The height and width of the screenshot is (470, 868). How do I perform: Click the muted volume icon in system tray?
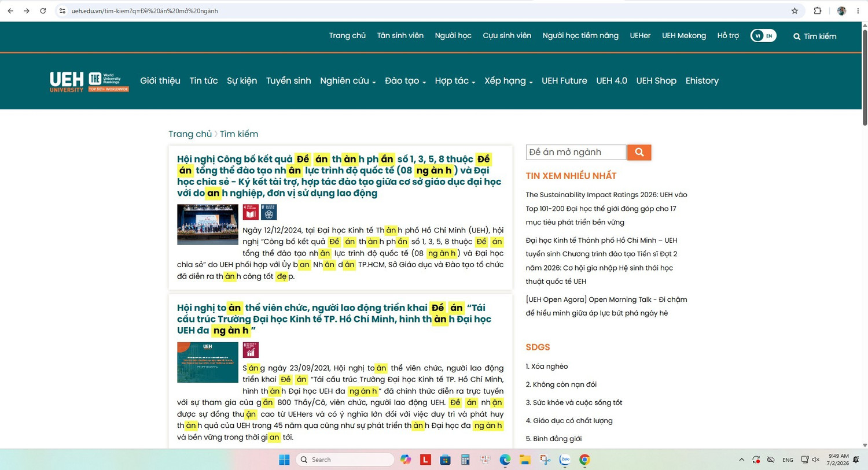coord(816,460)
